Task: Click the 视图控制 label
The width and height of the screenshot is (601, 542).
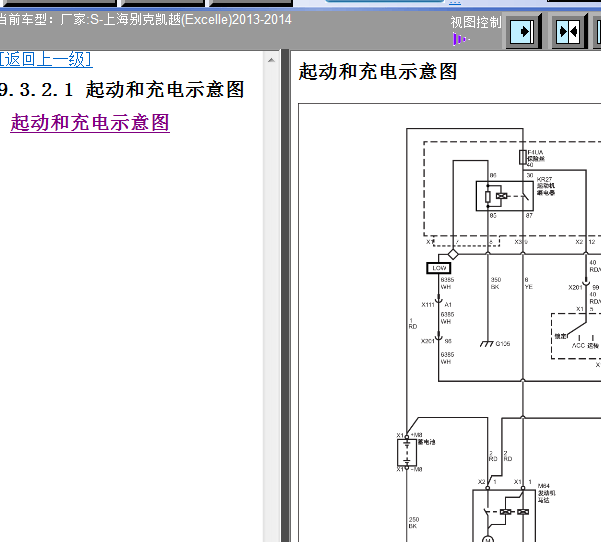Action: 476,22
